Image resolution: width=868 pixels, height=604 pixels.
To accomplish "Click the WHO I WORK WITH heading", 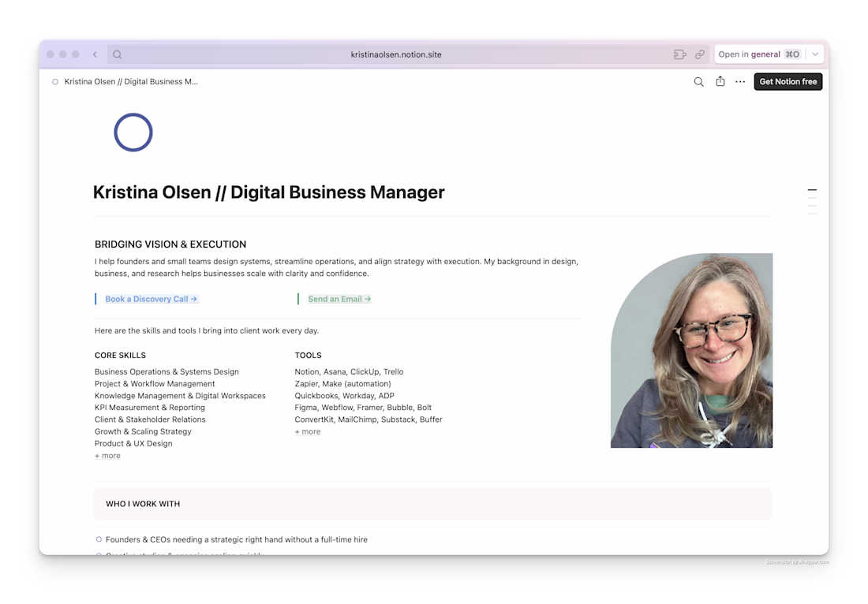I will tap(143, 504).
